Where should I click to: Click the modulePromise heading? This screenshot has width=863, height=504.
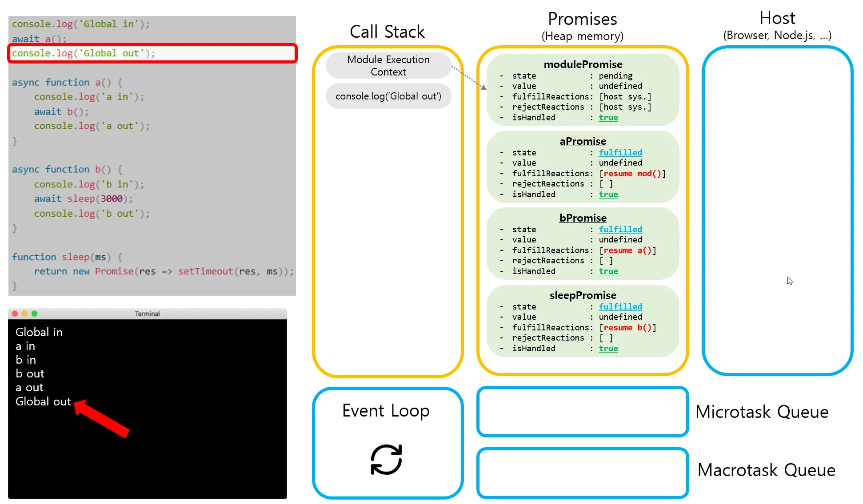click(x=583, y=64)
